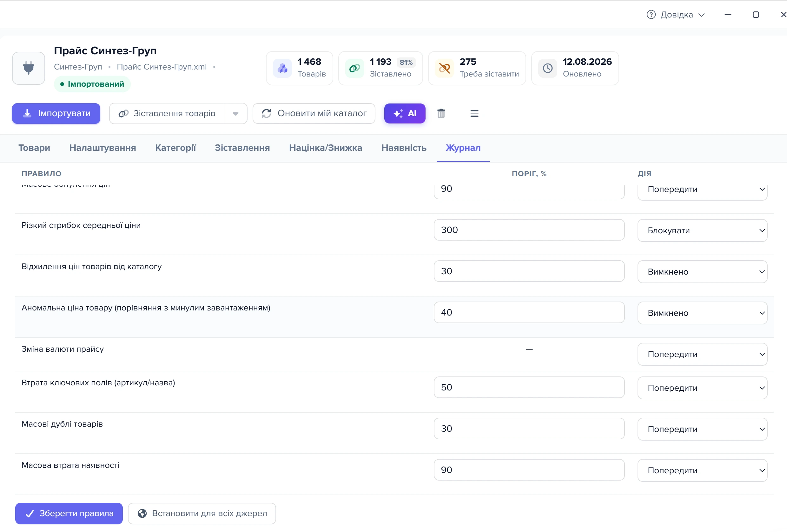Click Імпортувати button
This screenshot has height=532, width=787.
56,113
